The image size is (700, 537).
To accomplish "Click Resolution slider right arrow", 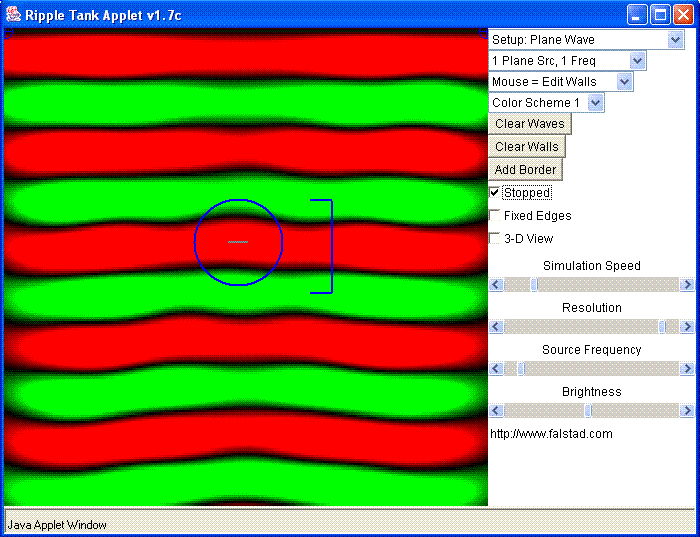I will pyautogui.click(x=687, y=327).
